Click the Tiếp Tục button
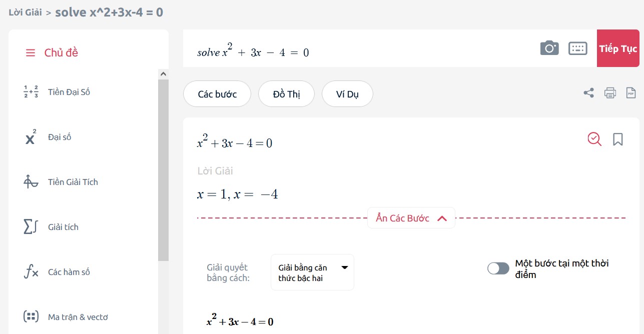This screenshot has width=644, height=334. pos(618,48)
